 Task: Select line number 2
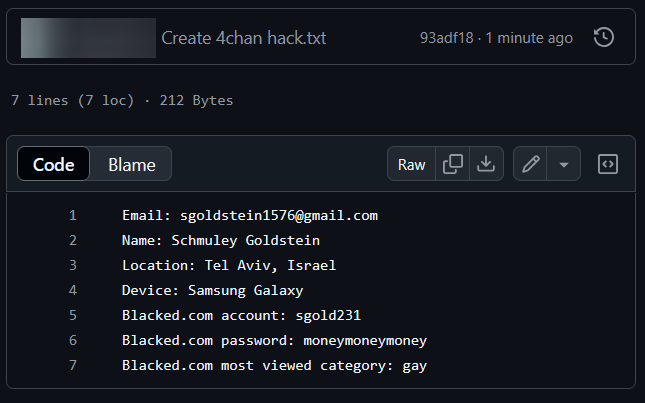[x=73, y=241]
